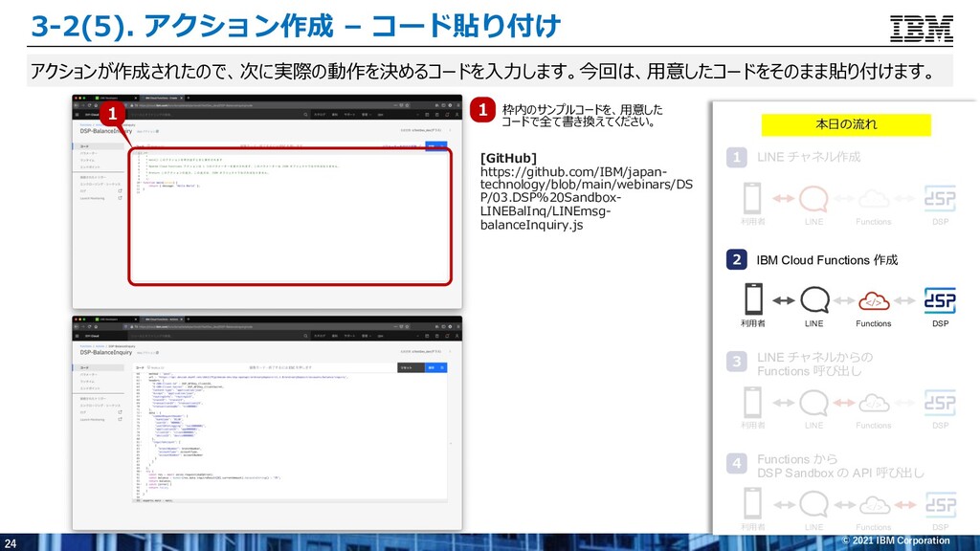The height and width of the screenshot is (551, 980).
Task: Click the IBM Cloud Functions 作成 label
Action: 827,260
